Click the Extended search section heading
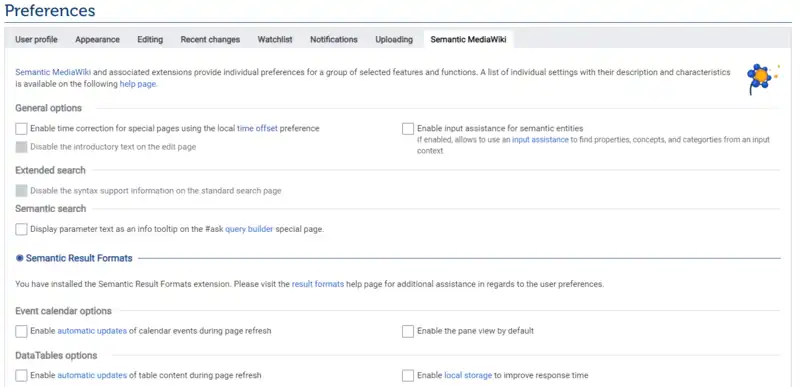This screenshot has height=387, width=800. point(51,170)
